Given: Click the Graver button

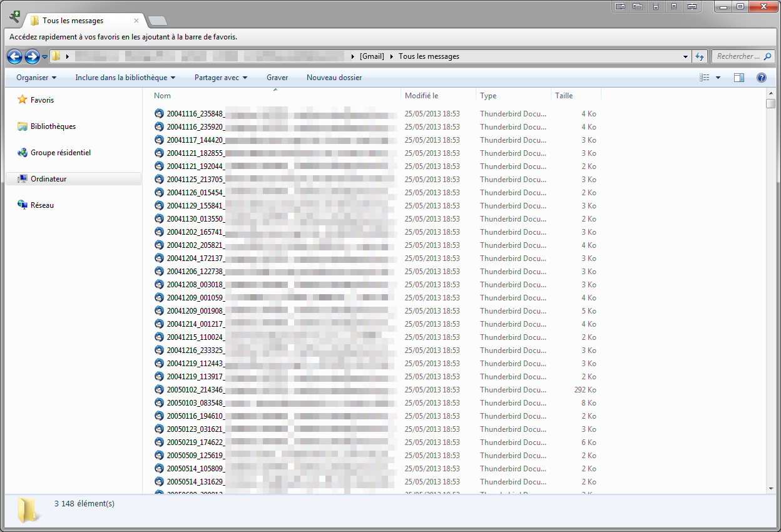Looking at the screenshot, I should [277, 78].
